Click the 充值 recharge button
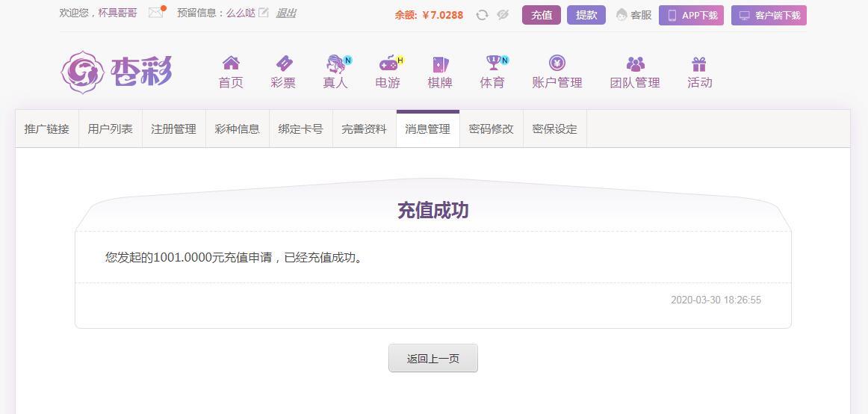The width and height of the screenshot is (868, 414). click(542, 16)
